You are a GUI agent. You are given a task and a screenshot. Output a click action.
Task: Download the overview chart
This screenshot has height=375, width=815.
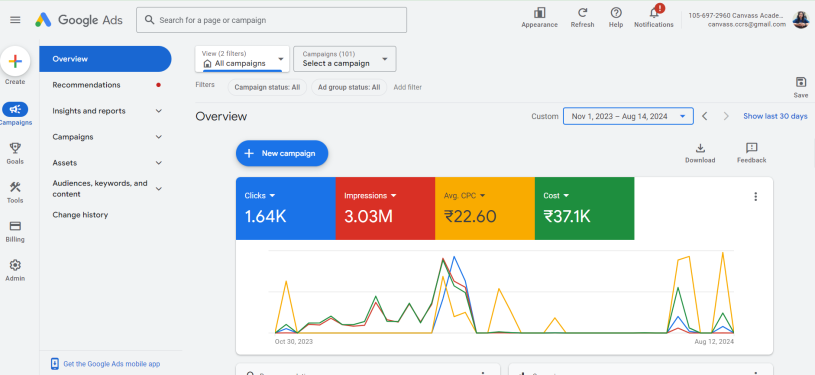pyautogui.click(x=700, y=148)
